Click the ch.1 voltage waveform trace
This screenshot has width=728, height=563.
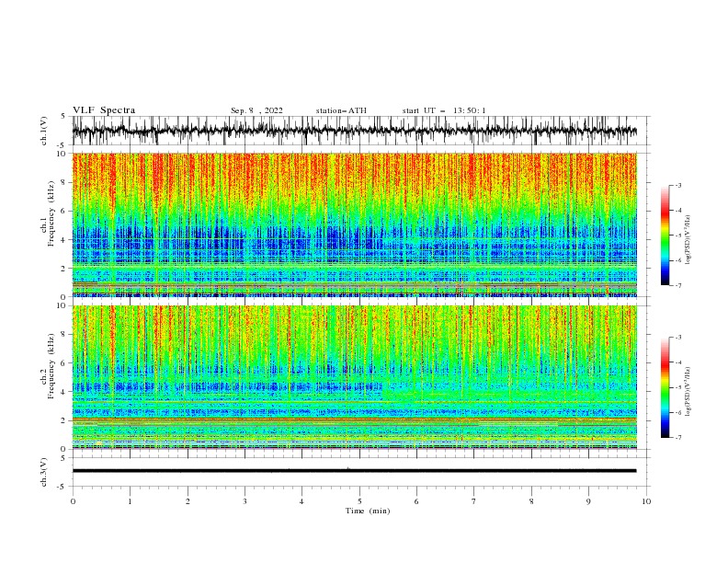pyautogui.click(x=354, y=131)
